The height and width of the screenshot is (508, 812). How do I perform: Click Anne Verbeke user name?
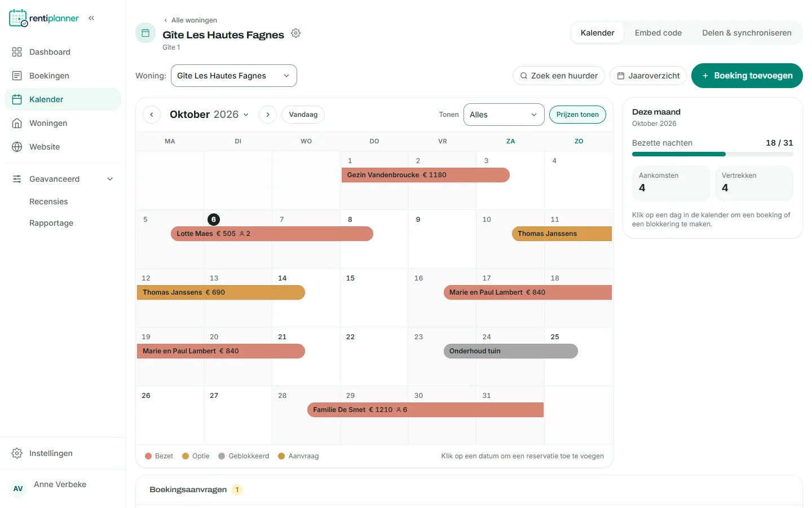point(60,484)
